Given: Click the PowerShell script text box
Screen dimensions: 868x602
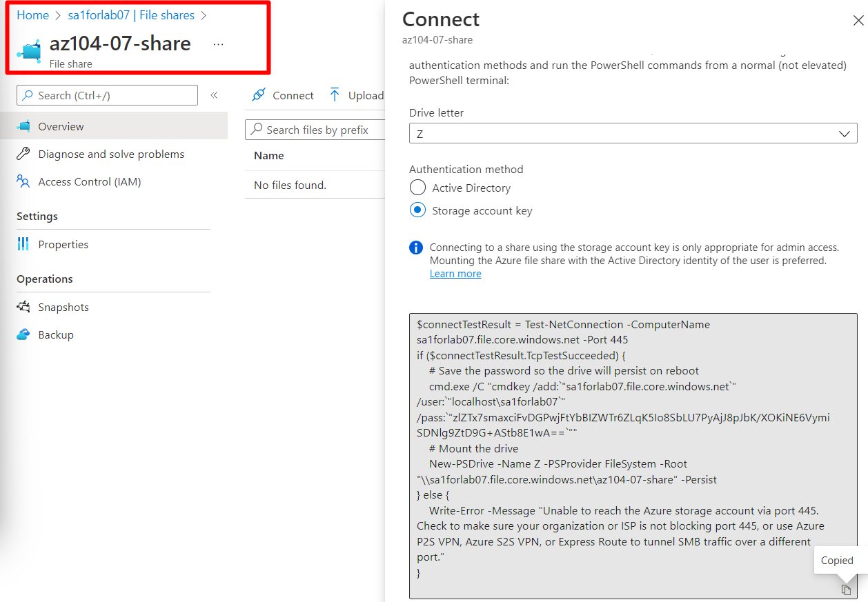Looking at the screenshot, I should coord(633,456).
